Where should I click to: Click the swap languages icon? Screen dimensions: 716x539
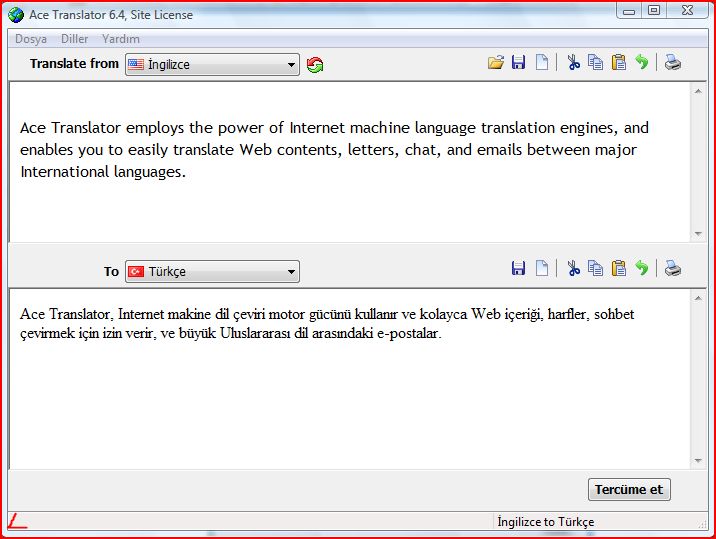[315, 65]
